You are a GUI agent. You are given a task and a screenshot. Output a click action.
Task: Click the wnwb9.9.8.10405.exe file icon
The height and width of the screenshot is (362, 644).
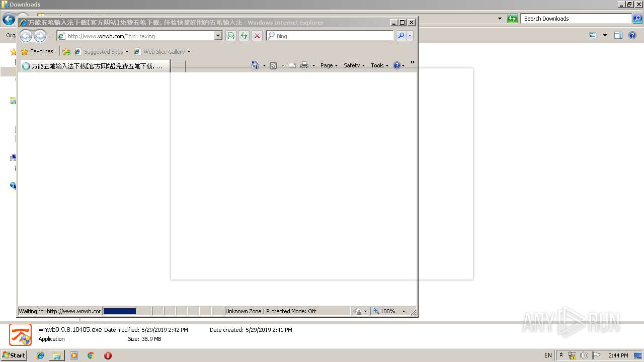(x=20, y=335)
